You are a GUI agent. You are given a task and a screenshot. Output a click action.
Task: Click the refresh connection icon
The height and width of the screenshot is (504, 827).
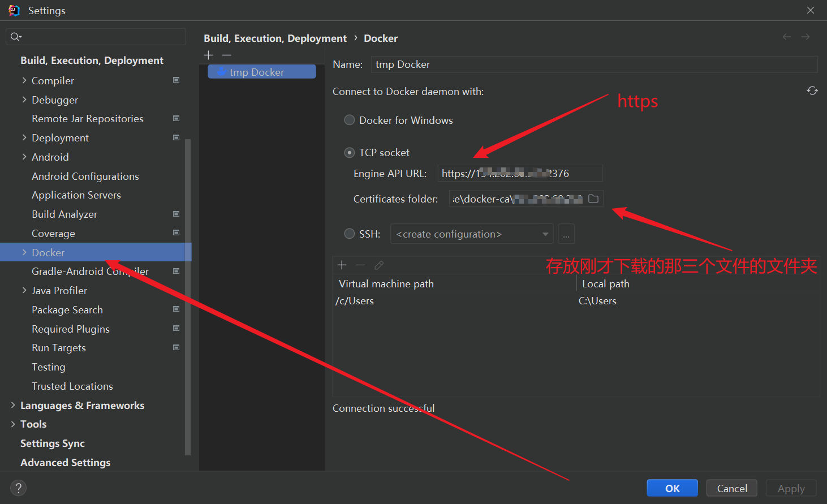[x=812, y=91]
